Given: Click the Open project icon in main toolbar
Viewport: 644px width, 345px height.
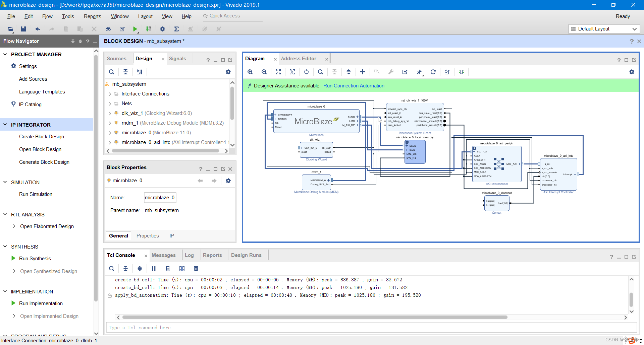Looking at the screenshot, I should click(x=10, y=29).
